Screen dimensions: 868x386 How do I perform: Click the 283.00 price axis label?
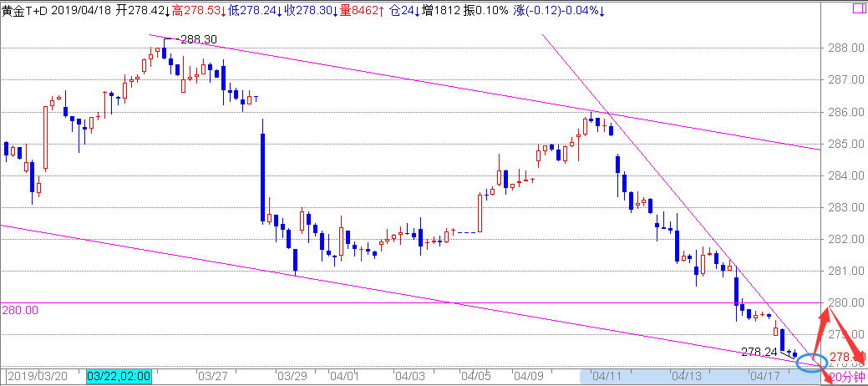coord(845,208)
